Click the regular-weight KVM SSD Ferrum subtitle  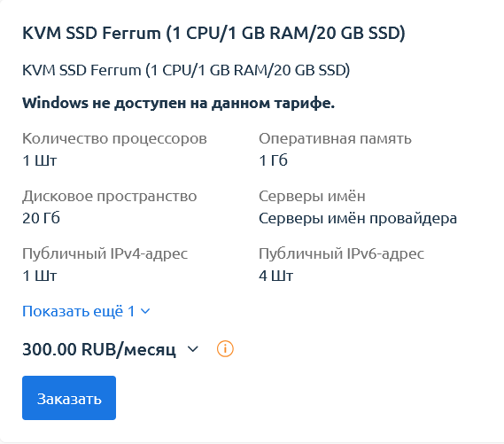coord(186,70)
